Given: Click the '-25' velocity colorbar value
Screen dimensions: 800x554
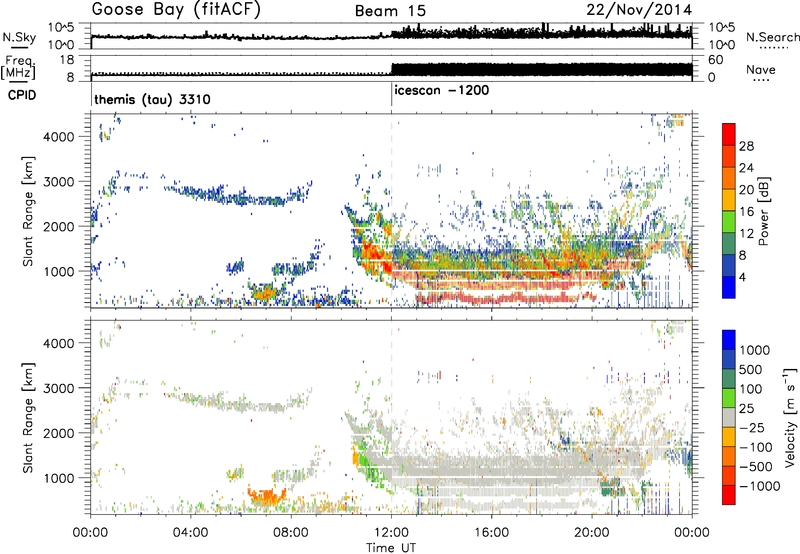Looking at the screenshot, I should pos(752,428).
